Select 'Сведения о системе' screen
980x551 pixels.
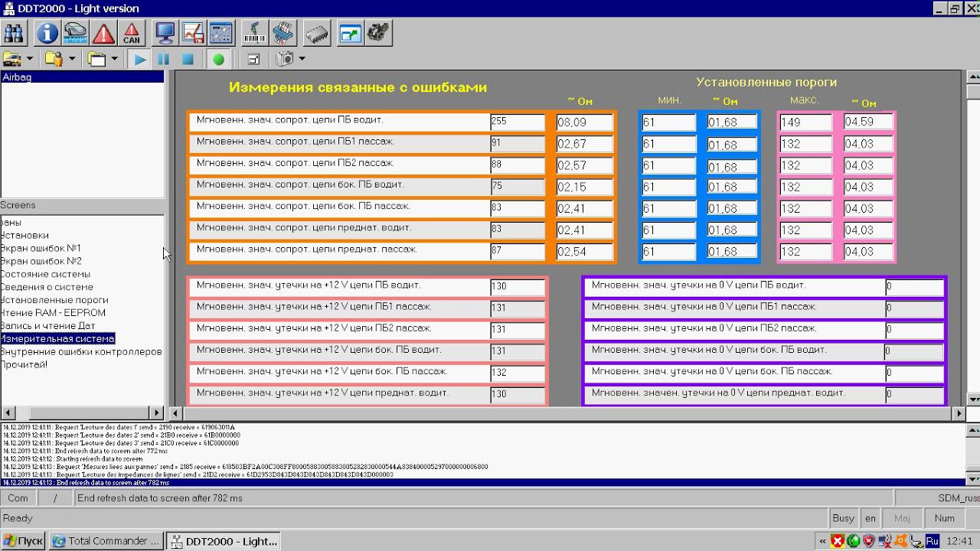(47, 287)
